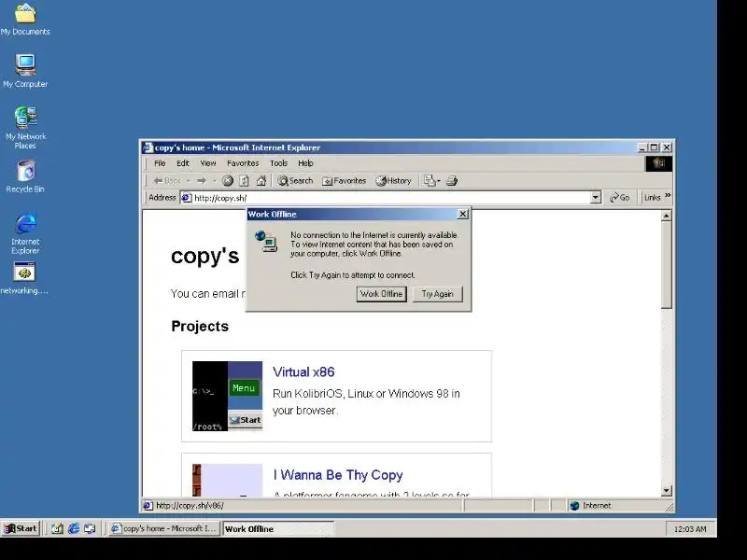The height and width of the screenshot is (560, 747).
Task: Click the Links toolbar label
Action: (x=652, y=198)
